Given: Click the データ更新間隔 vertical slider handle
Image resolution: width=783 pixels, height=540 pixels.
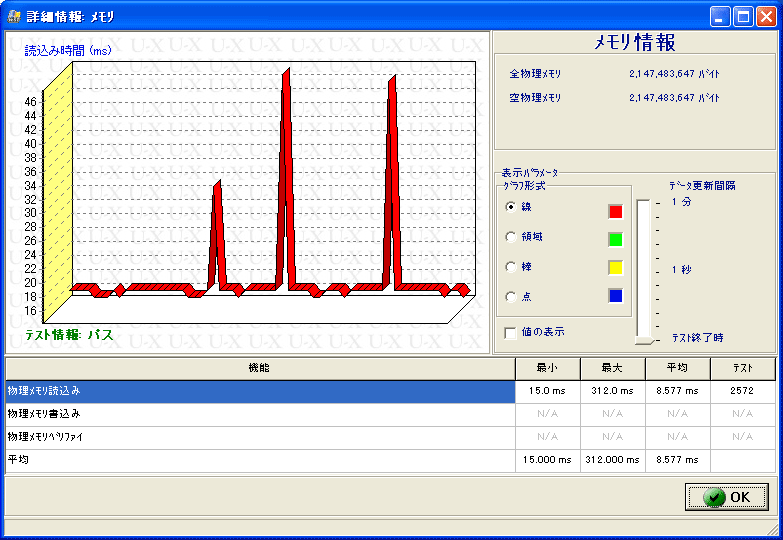Looking at the screenshot, I should pyautogui.click(x=643, y=341).
